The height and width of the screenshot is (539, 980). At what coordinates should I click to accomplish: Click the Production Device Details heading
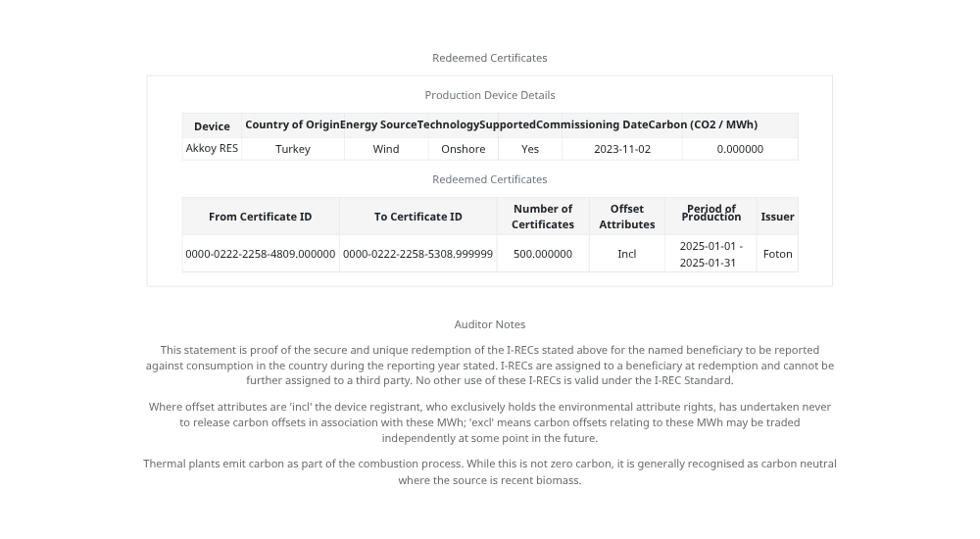[x=489, y=95]
